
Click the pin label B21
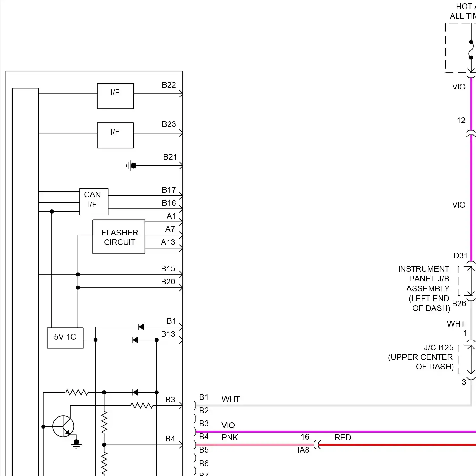point(170,157)
